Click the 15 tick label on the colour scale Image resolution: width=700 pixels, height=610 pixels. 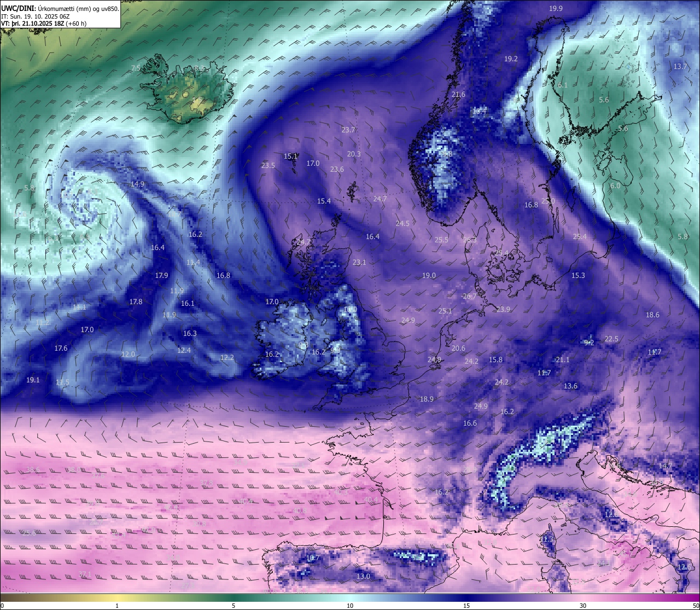point(466,606)
